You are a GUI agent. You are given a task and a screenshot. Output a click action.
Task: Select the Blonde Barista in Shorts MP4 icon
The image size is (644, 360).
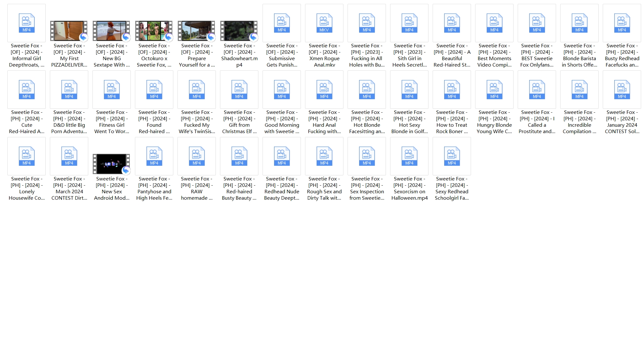(x=579, y=23)
